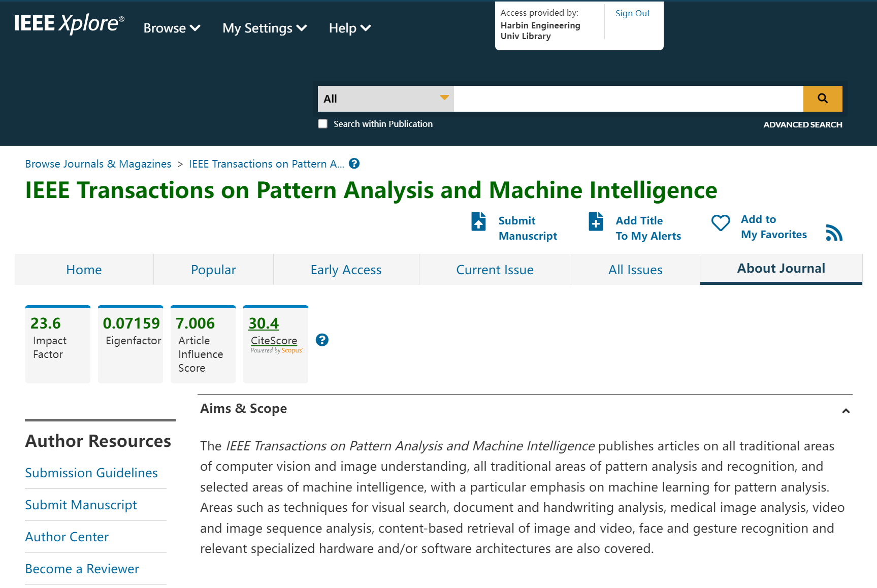Collapse the Aims & Scope section
This screenshot has height=588, width=877.
click(846, 411)
